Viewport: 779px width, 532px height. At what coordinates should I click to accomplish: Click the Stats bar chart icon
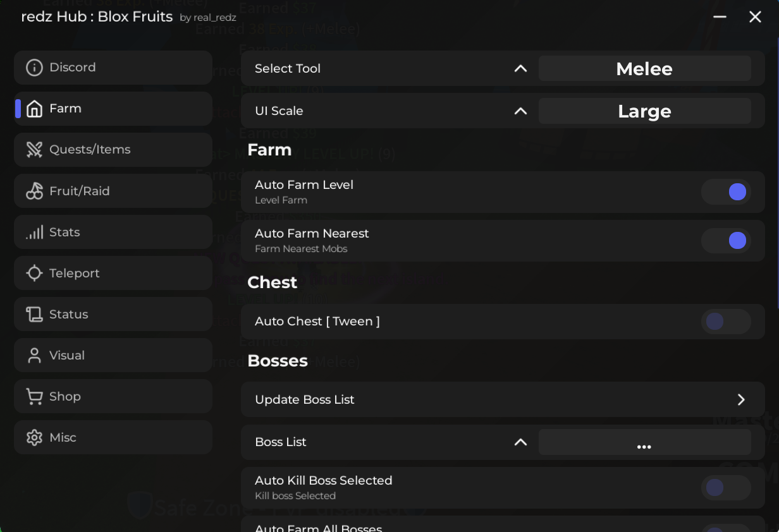34,232
